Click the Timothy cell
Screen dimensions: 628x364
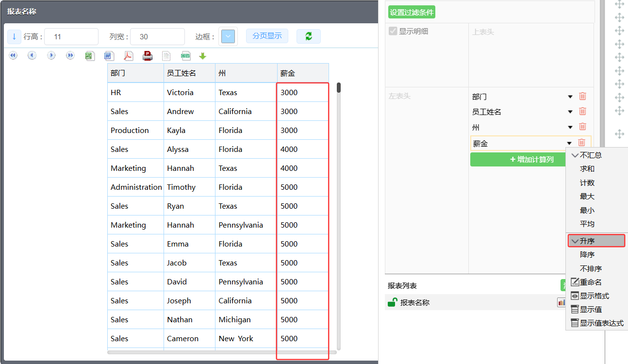coord(189,187)
